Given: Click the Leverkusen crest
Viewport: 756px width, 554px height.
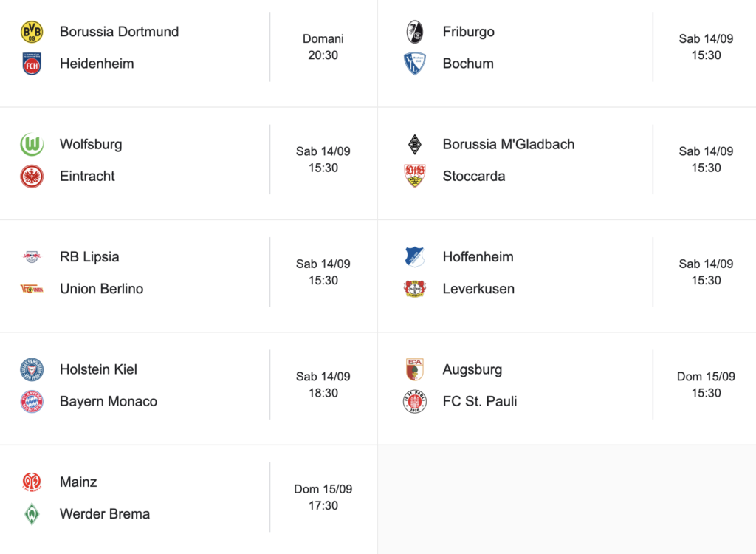Looking at the screenshot, I should click(415, 289).
